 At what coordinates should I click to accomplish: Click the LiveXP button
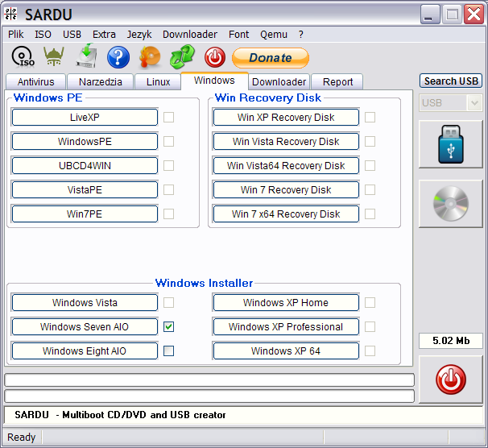click(85, 118)
